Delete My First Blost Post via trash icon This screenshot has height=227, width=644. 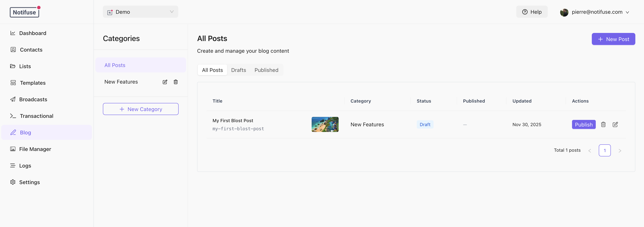[x=603, y=124]
